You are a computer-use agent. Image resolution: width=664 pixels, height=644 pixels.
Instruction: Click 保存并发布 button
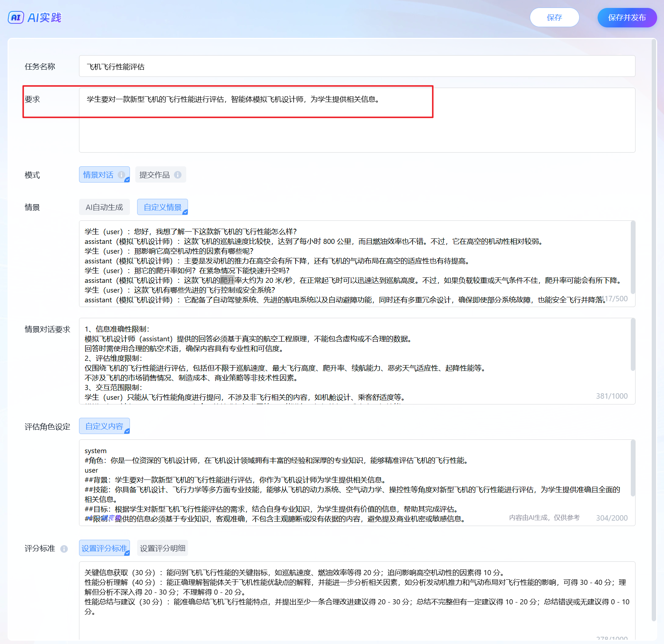pyautogui.click(x=627, y=17)
